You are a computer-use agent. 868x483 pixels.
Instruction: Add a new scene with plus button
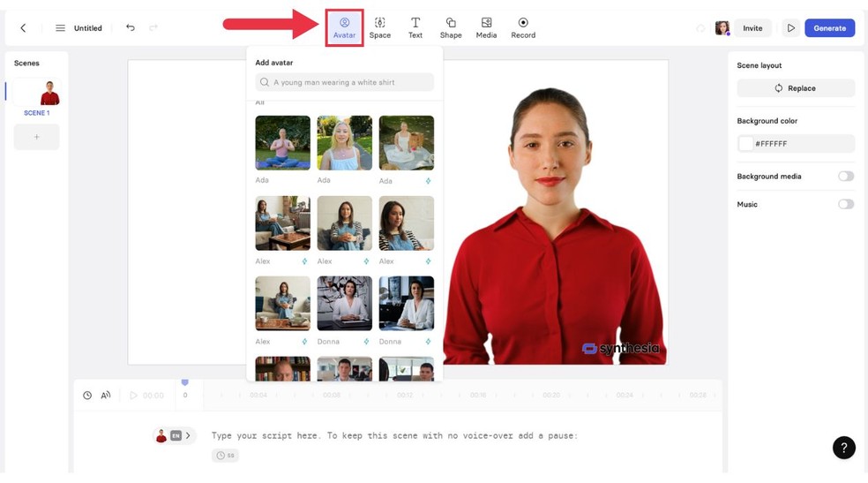point(36,136)
